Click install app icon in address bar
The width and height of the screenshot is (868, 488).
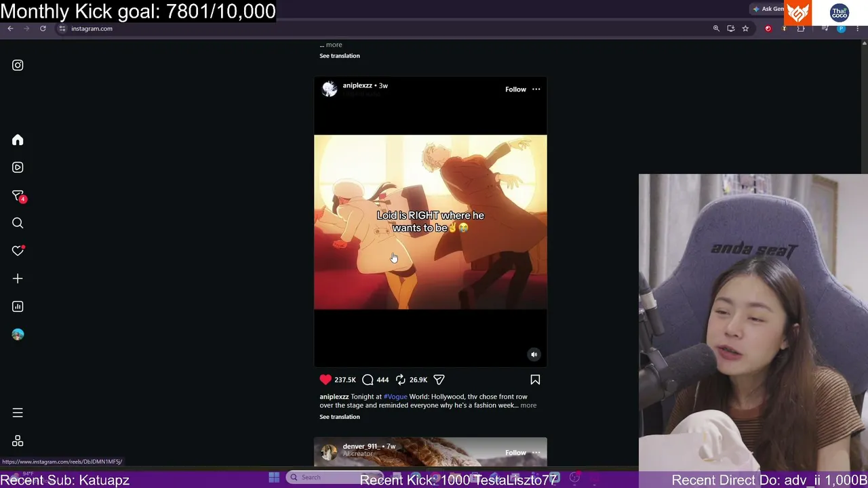pyautogui.click(x=730, y=28)
